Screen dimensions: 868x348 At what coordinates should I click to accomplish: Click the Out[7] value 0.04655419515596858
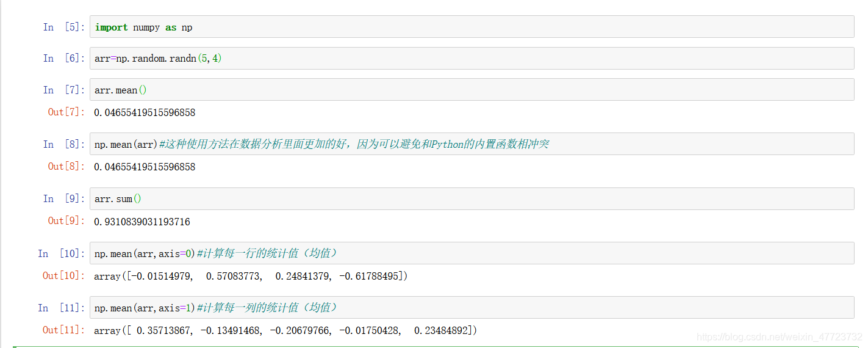coord(145,113)
